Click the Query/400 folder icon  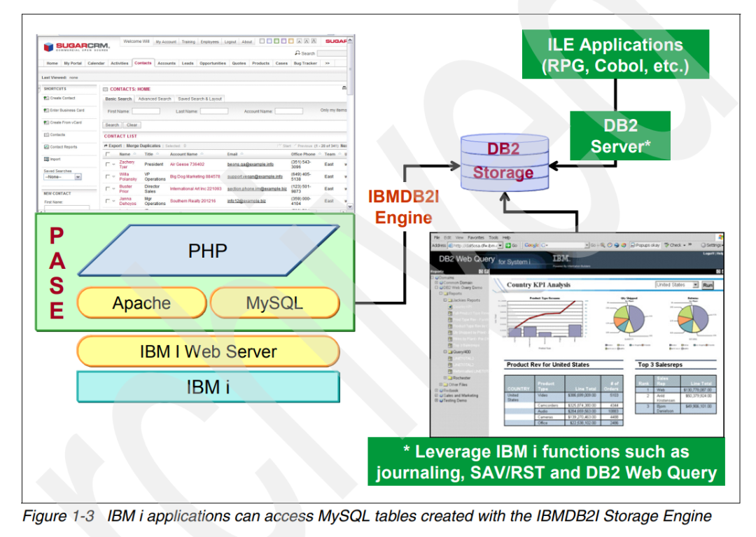tap(449, 352)
